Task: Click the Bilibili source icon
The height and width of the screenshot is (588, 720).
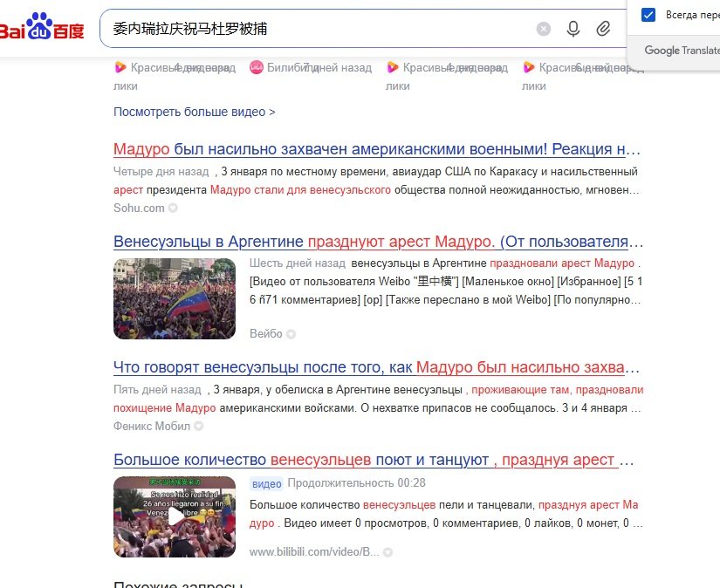Action: tap(257, 67)
